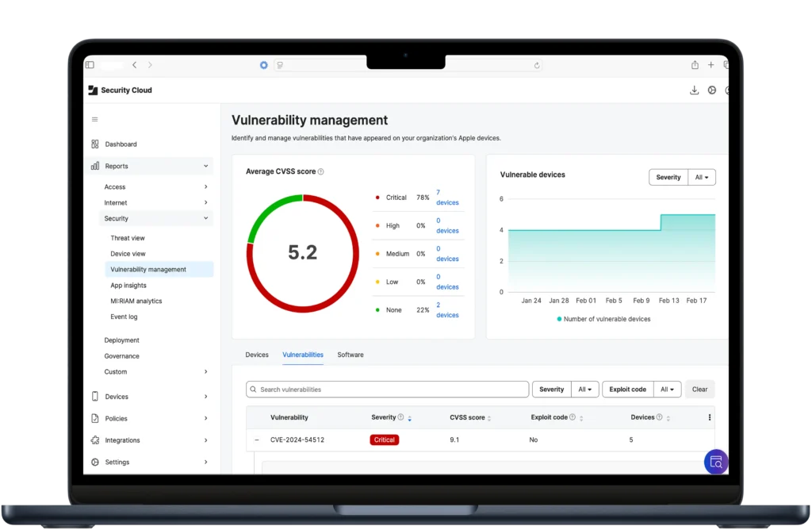Open table column options kebab menu
Viewport: 812px width, 530px height.
tap(710, 417)
